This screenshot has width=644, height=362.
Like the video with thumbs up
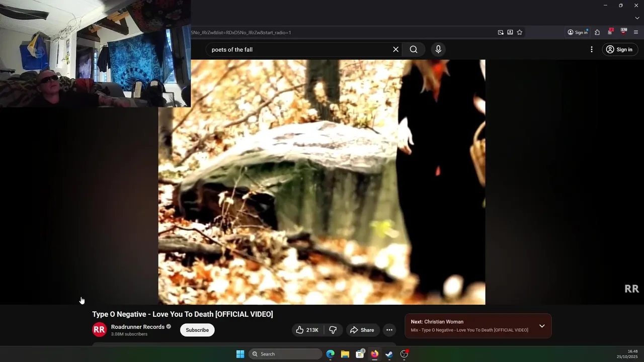coord(307,330)
